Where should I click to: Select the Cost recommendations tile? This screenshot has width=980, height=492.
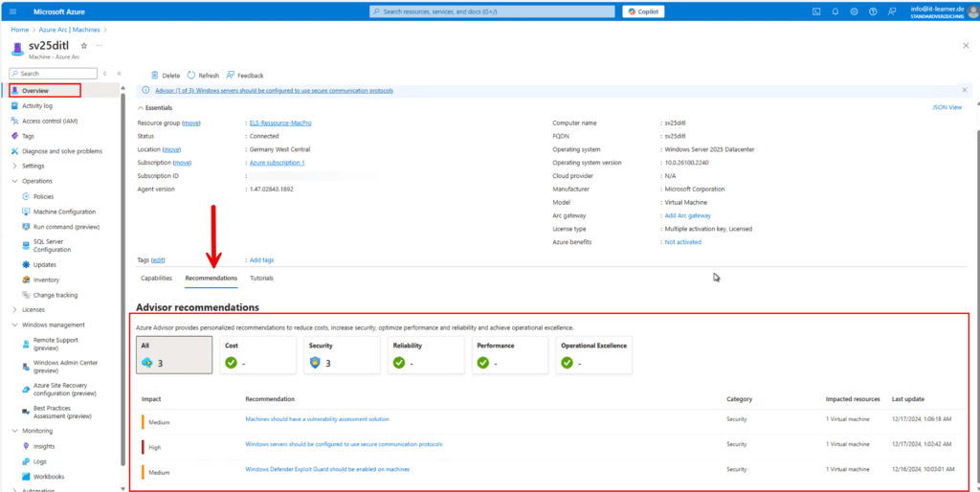pyautogui.click(x=258, y=354)
